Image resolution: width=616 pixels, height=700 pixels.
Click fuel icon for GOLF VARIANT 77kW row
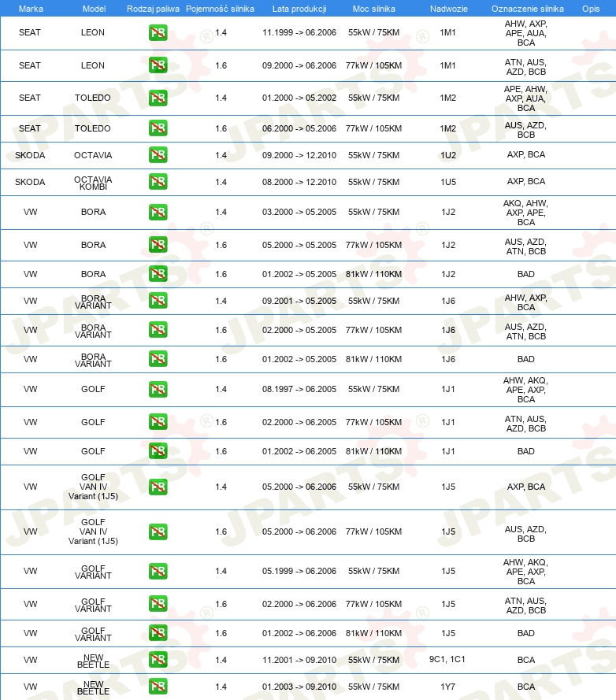coord(158,604)
